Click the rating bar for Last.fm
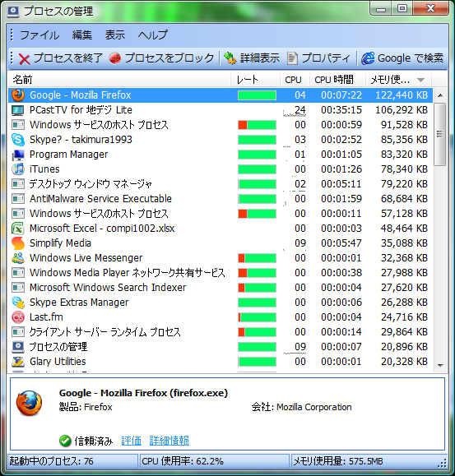 [x=257, y=317]
